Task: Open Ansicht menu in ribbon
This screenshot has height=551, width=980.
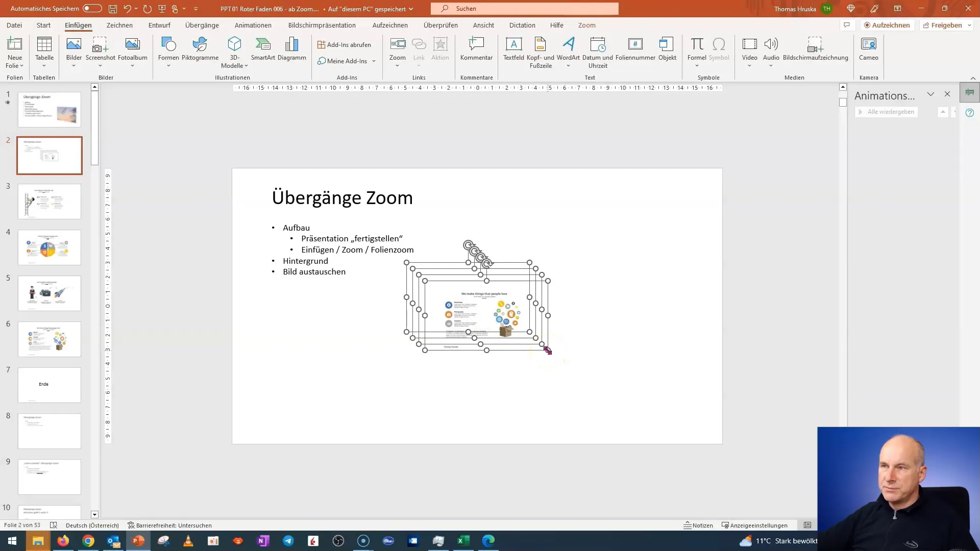Action: [x=484, y=25]
